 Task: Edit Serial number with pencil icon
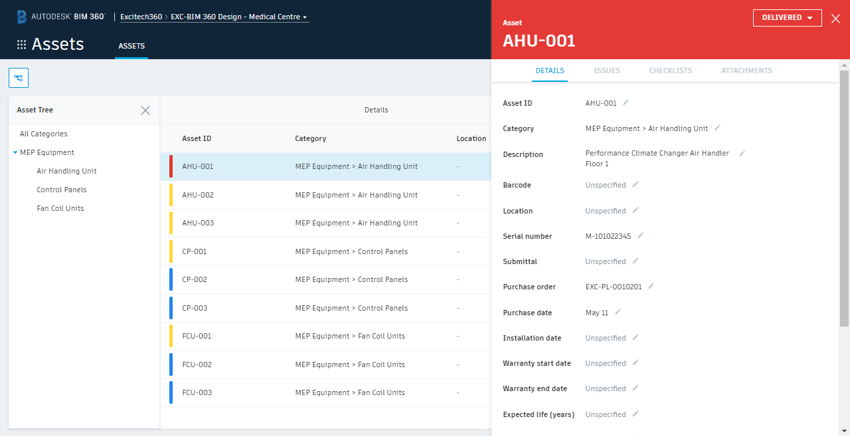point(640,236)
